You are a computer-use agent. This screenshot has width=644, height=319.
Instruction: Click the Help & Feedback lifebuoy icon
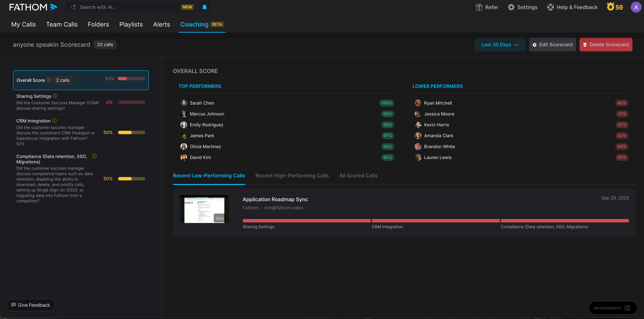[550, 7]
